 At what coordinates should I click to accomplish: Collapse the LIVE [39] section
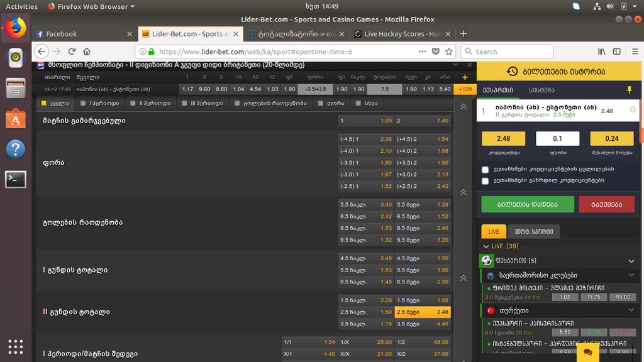tap(486, 246)
